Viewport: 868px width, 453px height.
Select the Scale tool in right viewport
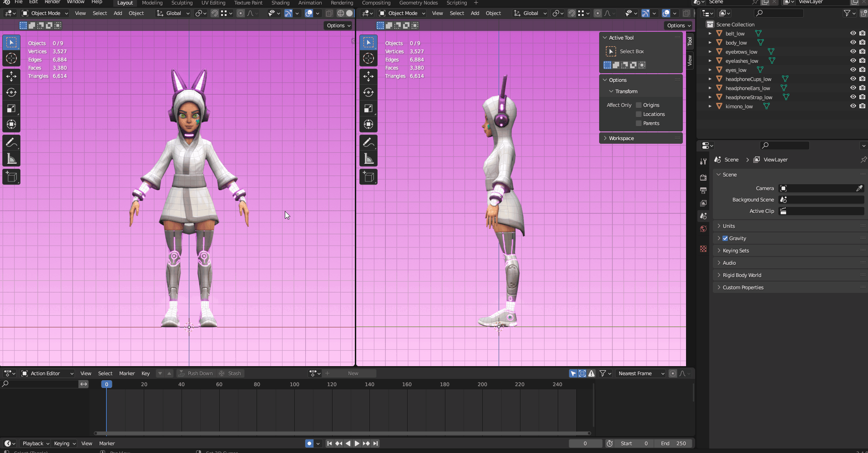tap(368, 108)
